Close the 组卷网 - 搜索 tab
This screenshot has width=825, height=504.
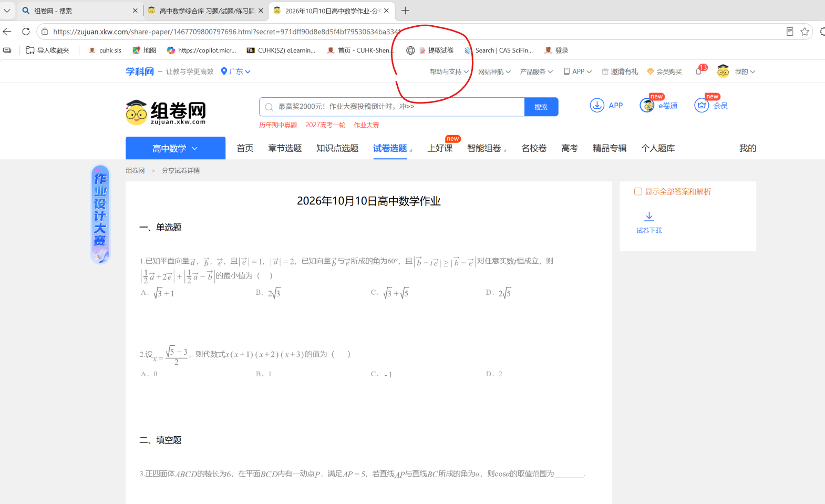(x=135, y=11)
